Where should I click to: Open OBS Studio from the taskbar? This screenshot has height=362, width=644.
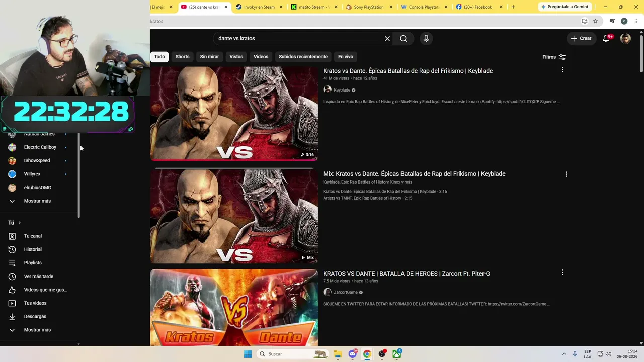(382, 354)
